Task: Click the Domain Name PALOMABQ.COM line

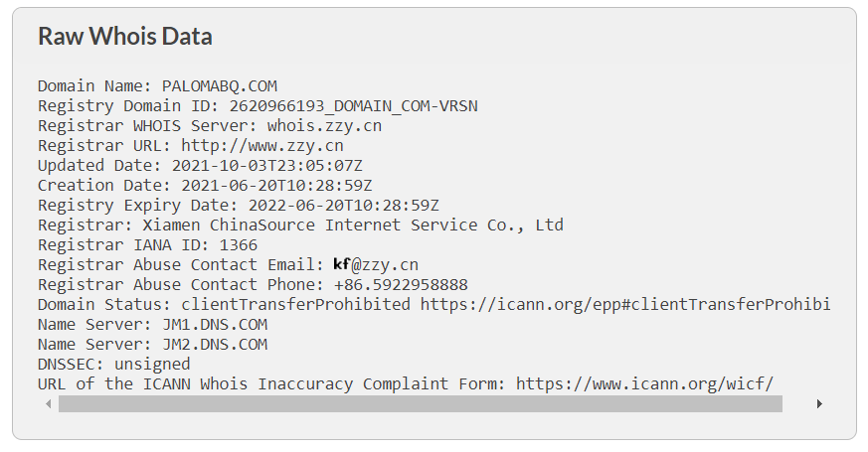Action: tap(157, 86)
